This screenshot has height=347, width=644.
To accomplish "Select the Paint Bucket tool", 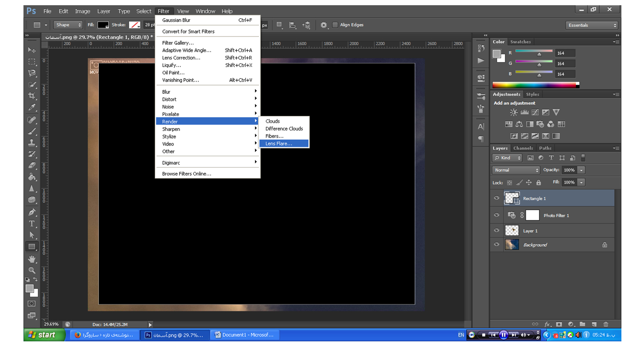I will 32,177.
